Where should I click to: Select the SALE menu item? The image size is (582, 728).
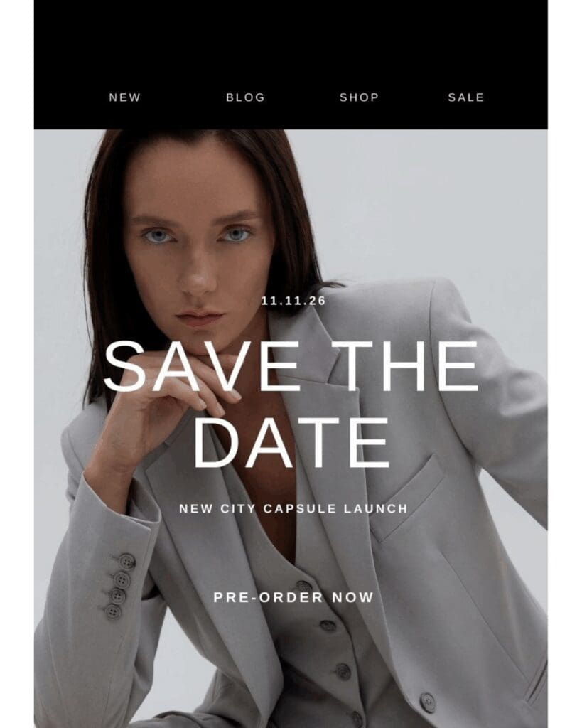pyautogui.click(x=466, y=97)
